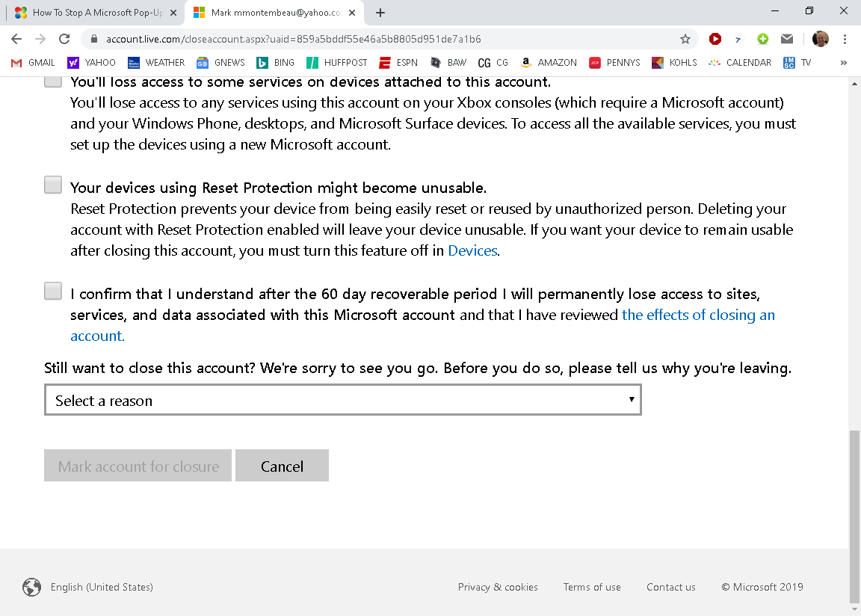This screenshot has height=616, width=861.
Task: Click the scrollbar down arrow
Action: [x=854, y=609]
